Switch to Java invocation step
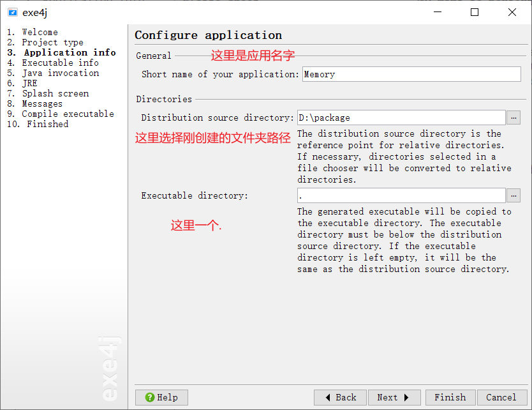This screenshot has width=532, height=410. click(x=60, y=73)
